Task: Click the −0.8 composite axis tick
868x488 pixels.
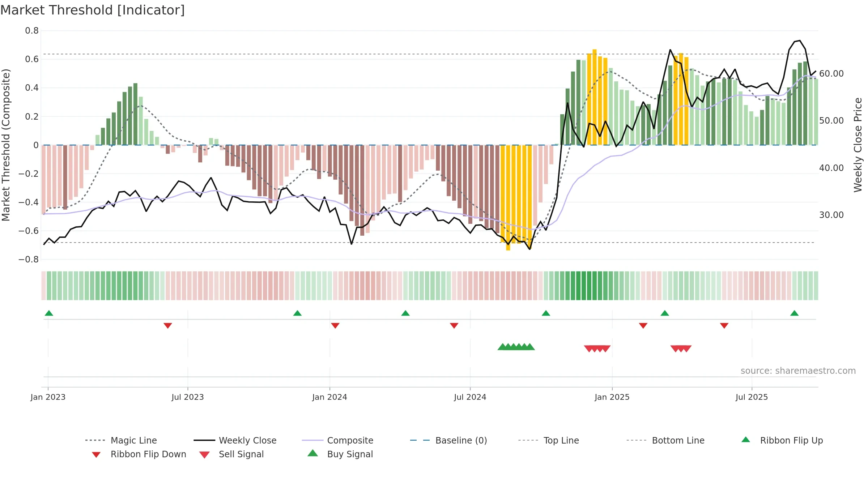Action: [x=28, y=260]
